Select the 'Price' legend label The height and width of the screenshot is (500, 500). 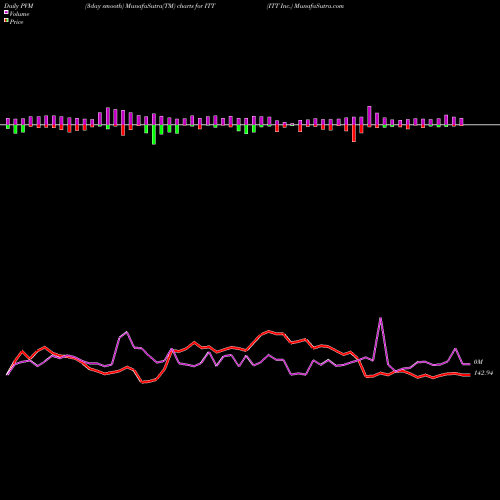tap(16, 22)
